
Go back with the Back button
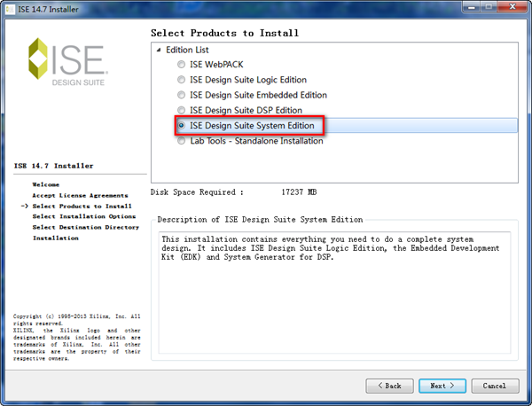click(x=388, y=386)
